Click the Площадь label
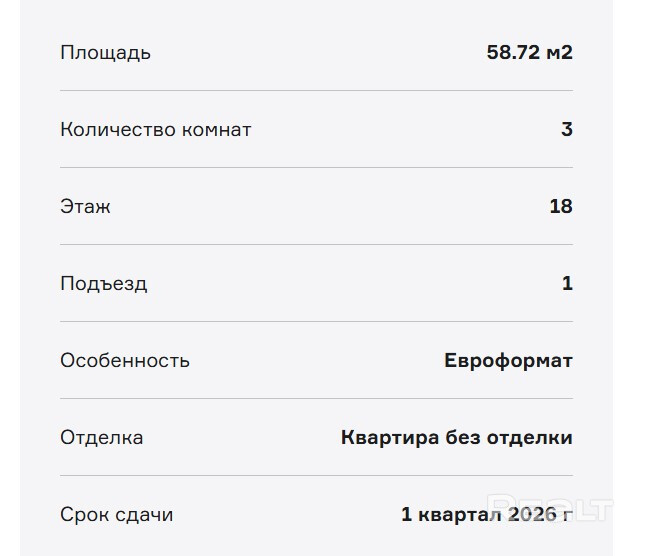 pos(105,53)
